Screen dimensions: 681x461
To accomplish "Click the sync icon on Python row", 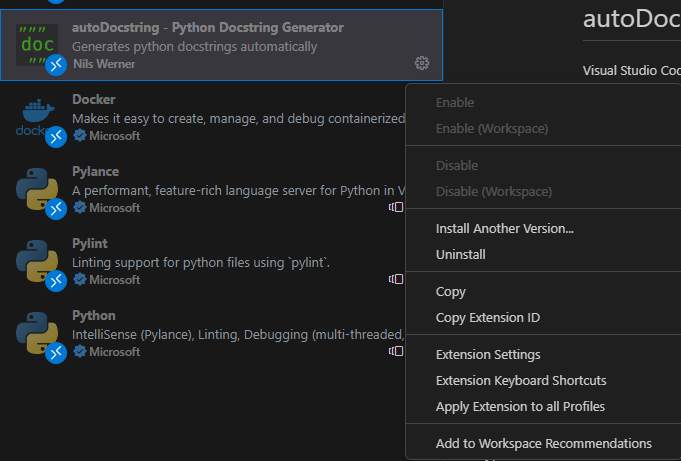I will pyautogui.click(x=396, y=351).
